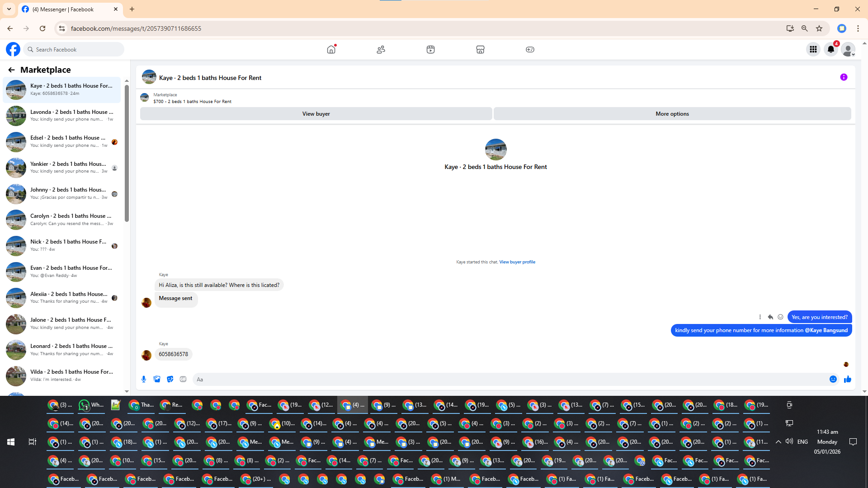
Task: Open emoji picker in message box
Action: pos(833,379)
